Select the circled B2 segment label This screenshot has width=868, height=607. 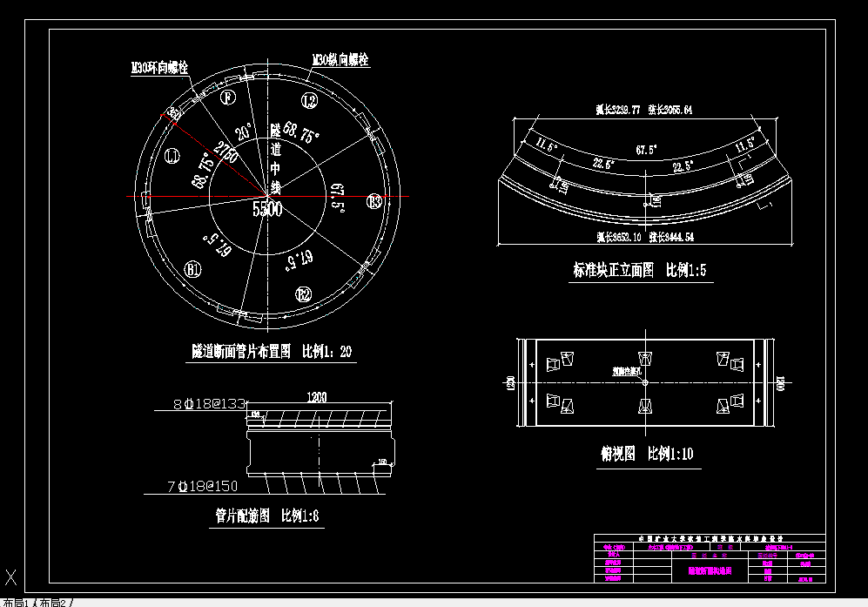[x=303, y=294]
